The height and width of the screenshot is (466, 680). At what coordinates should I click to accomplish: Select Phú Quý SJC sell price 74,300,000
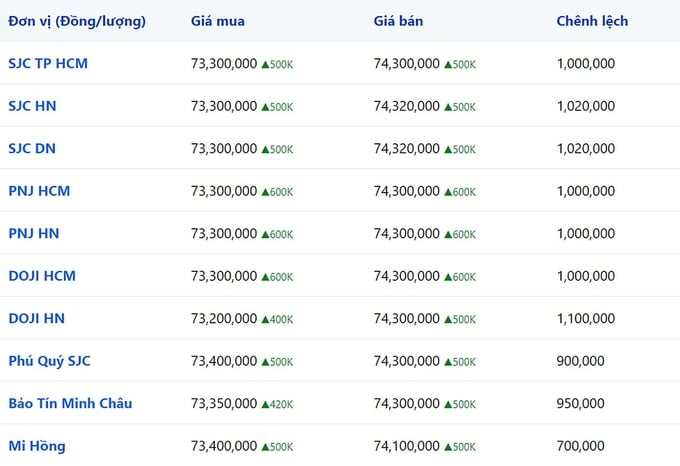click(407, 361)
